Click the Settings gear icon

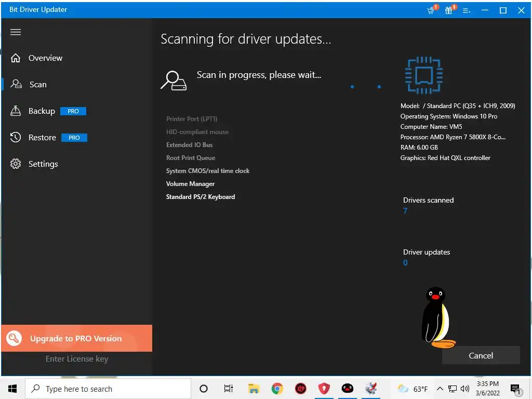pos(16,164)
